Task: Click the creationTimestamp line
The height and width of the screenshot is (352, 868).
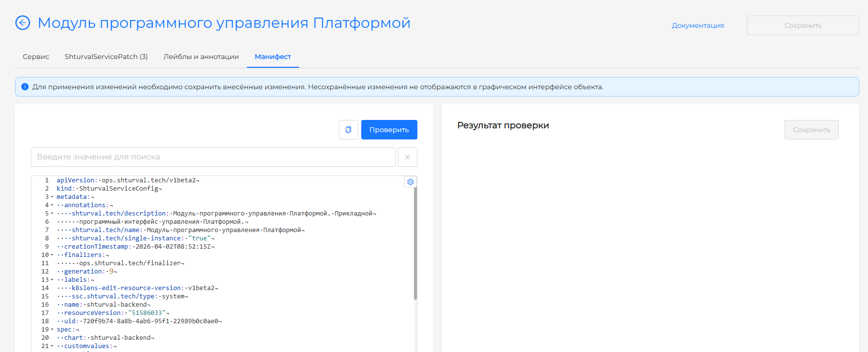Action: (x=135, y=247)
